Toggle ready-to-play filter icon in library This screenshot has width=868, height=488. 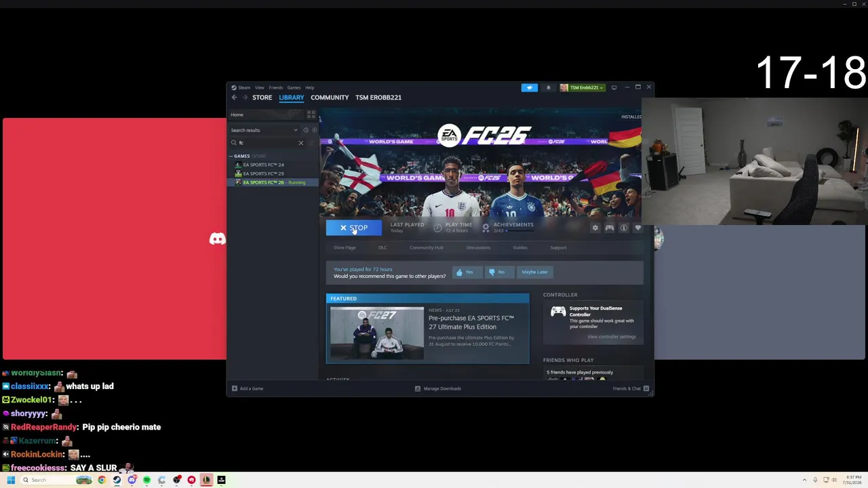pyautogui.click(x=314, y=130)
